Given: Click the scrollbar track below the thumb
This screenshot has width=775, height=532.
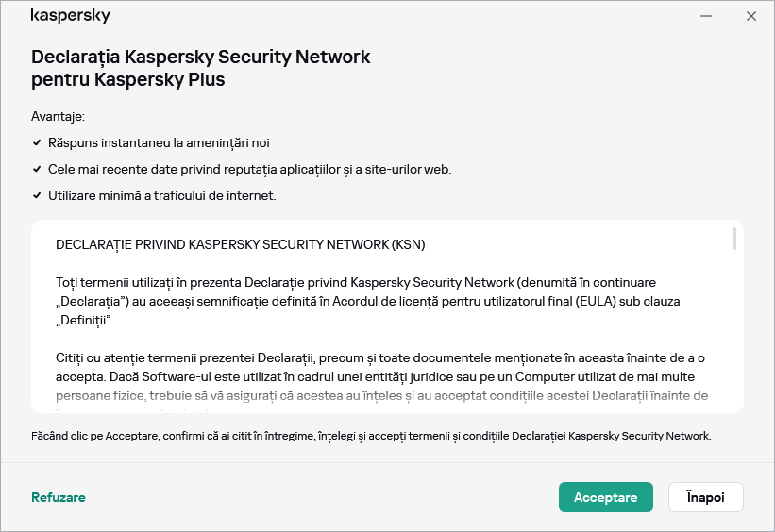Looking at the screenshot, I should click(x=733, y=330).
